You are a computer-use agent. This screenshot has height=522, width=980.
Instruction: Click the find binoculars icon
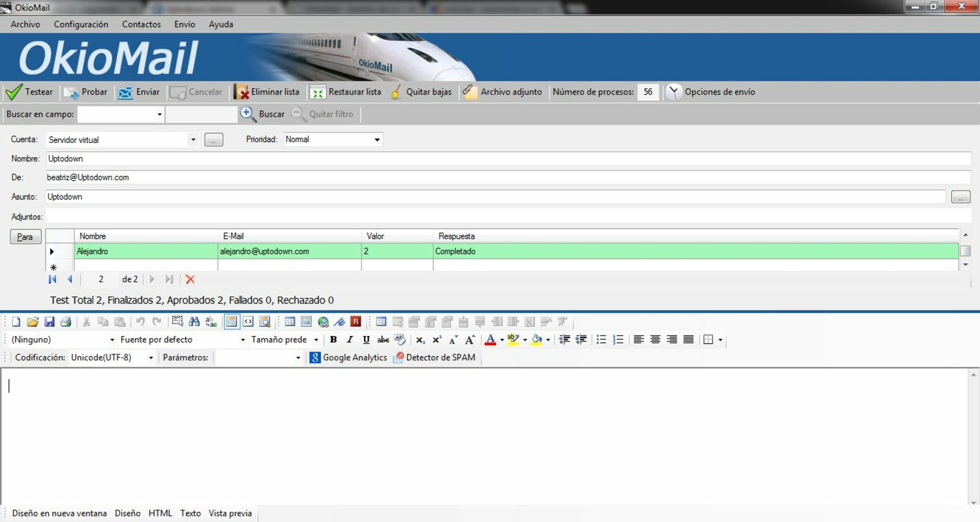pos(194,322)
